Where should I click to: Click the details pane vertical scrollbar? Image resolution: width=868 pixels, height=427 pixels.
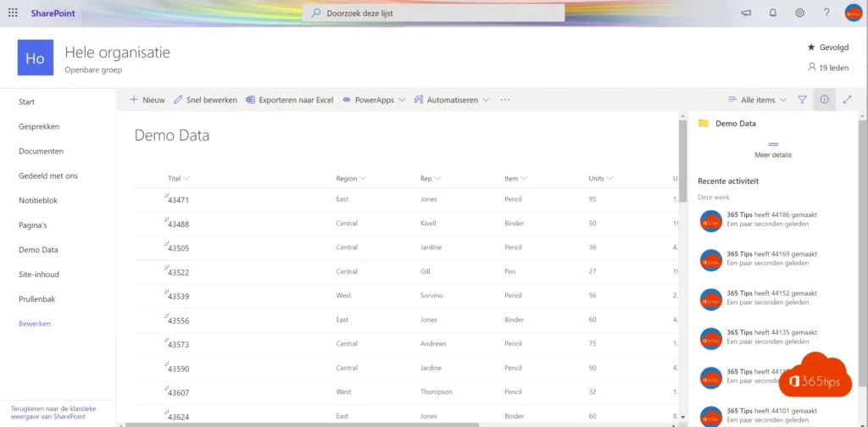pos(862,252)
